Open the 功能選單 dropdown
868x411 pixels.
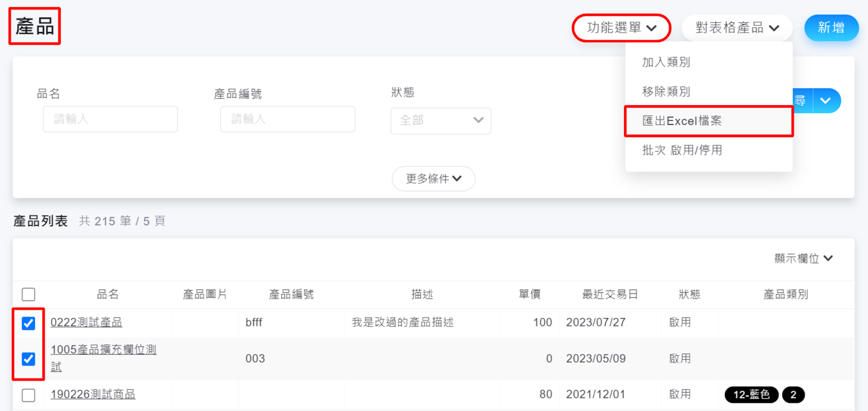[621, 28]
